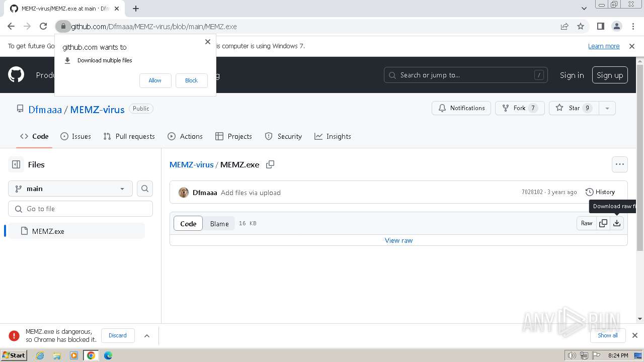The width and height of the screenshot is (644, 362).
Task: Open commit hash 7028102
Action: click(x=532, y=192)
